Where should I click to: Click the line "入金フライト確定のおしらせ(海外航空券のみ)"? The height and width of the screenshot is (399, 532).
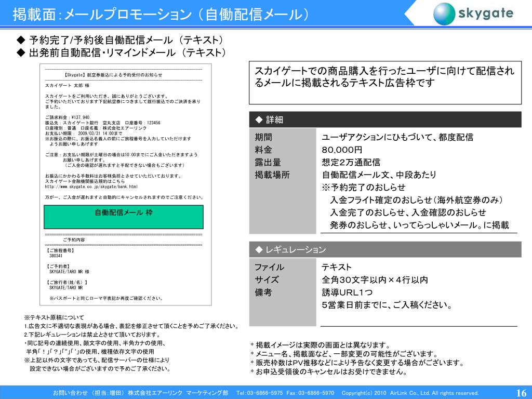coord(416,200)
